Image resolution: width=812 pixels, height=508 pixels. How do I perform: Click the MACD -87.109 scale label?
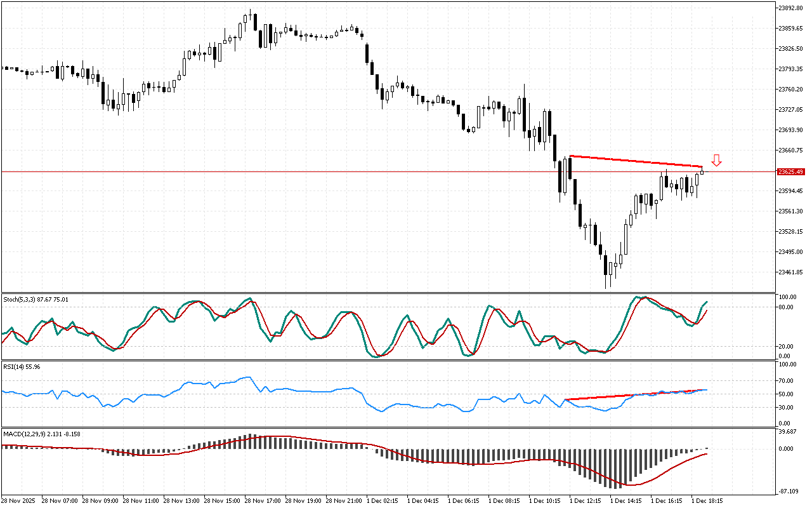(789, 491)
